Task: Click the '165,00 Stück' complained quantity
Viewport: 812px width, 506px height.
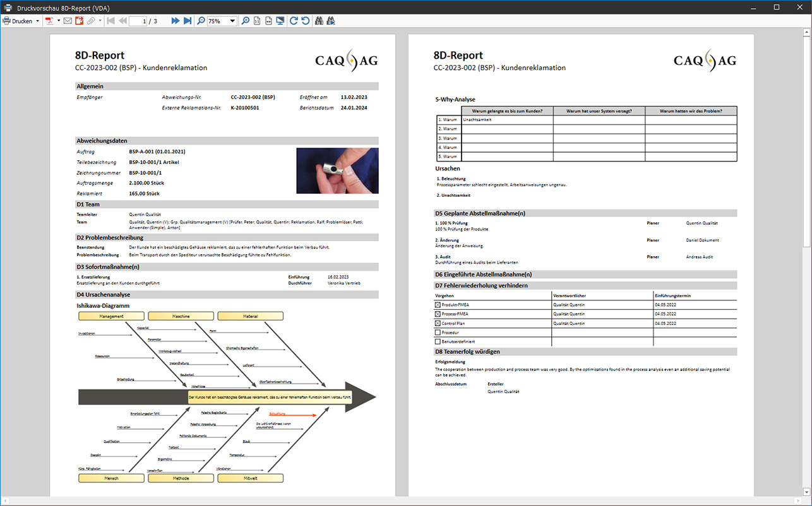Action: (x=145, y=194)
